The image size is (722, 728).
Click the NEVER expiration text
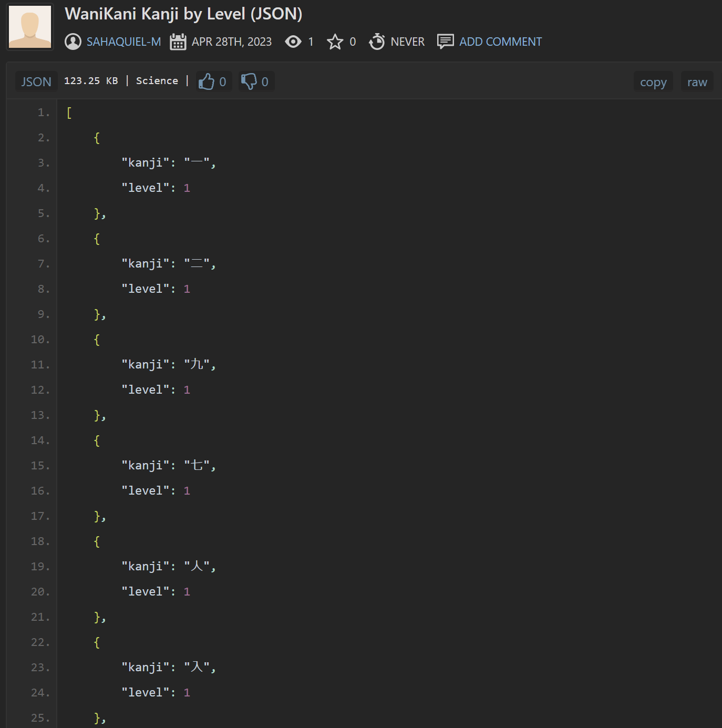[407, 42]
